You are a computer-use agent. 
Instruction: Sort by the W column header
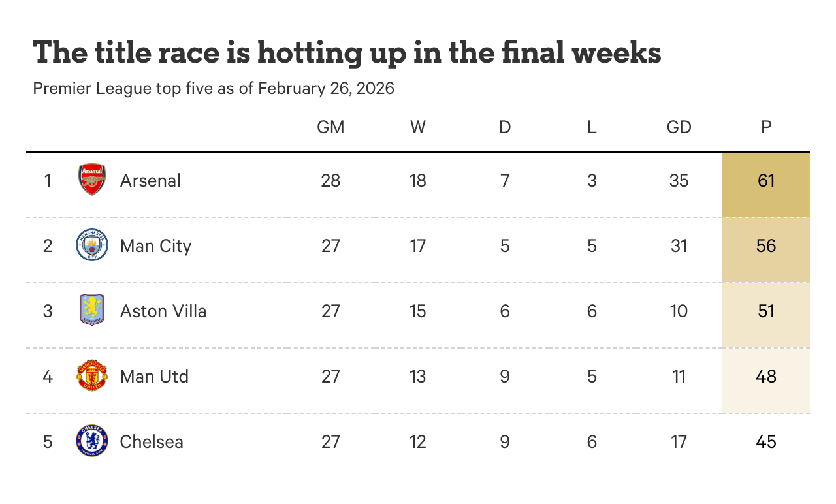click(418, 127)
